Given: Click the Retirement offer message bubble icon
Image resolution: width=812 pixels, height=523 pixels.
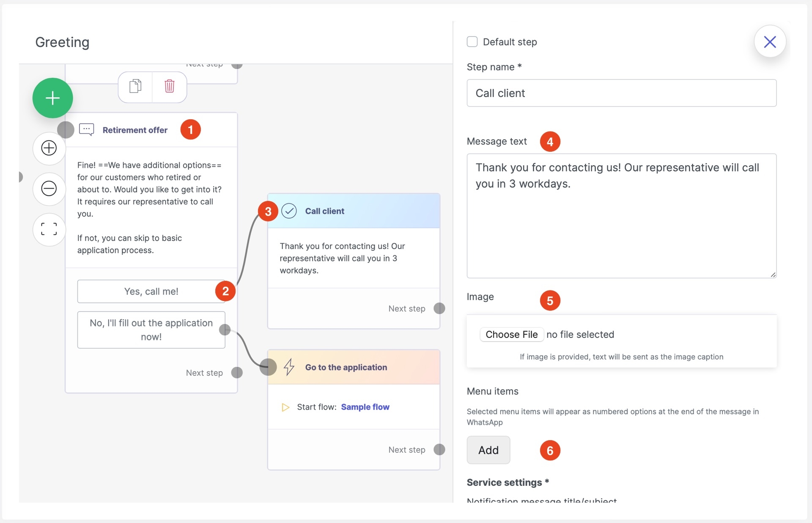Looking at the screenshot, I should pos(87,129).
